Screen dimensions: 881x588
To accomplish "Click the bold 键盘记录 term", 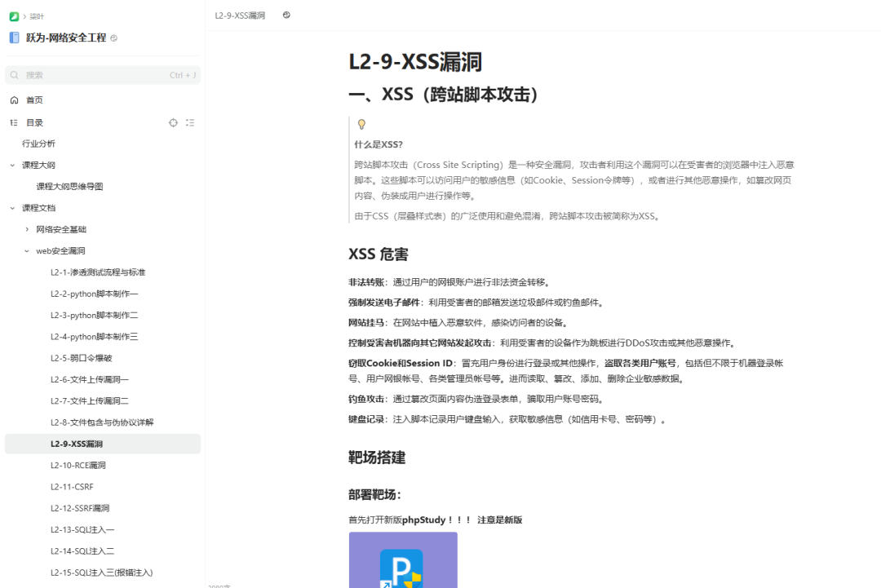I will (366, 419).
